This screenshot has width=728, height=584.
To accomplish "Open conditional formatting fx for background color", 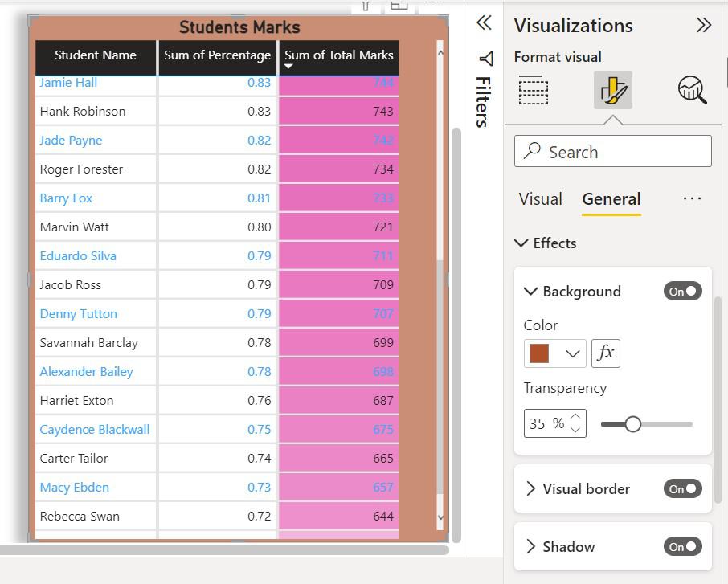I will pyautogui.click(x=605, y=353).
